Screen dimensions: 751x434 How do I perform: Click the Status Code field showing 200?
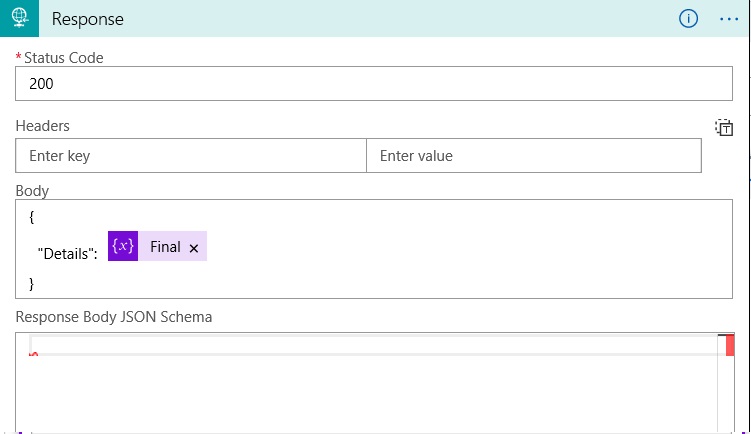tap(374, 83)
